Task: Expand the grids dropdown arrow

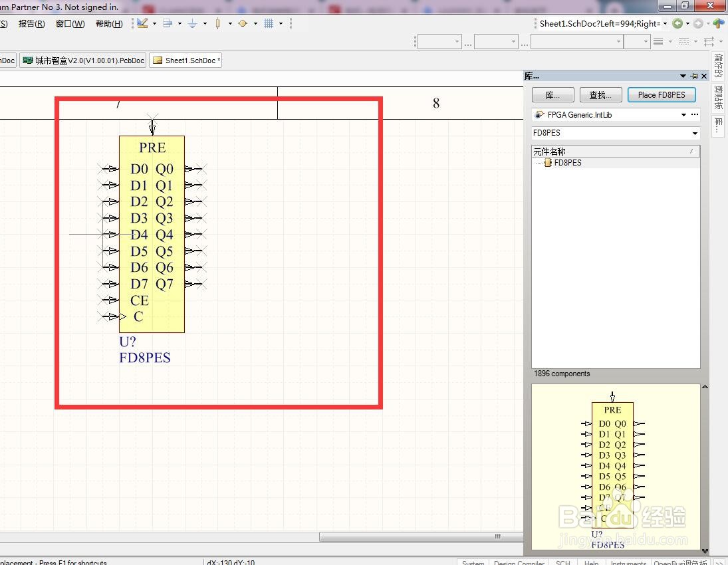Action: (281, 23)
